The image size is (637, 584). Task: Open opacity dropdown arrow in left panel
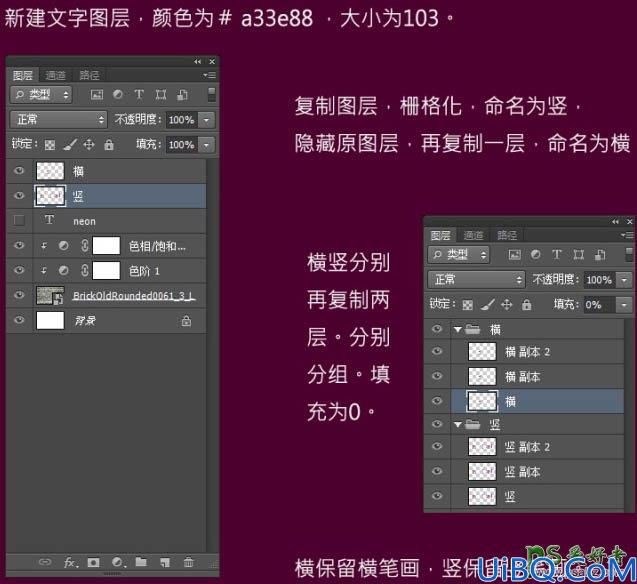[x=207, y=120]
